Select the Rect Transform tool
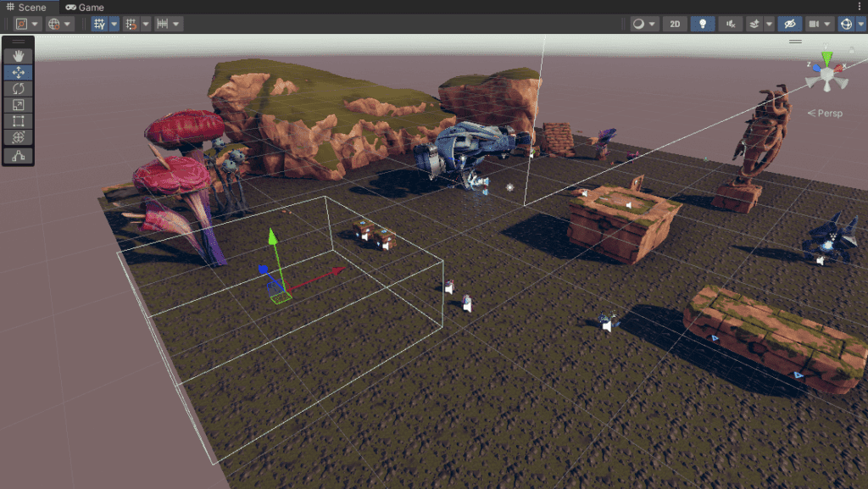This screenshot has height=489, width=868. pyautogui.click(x=18, y=121)
